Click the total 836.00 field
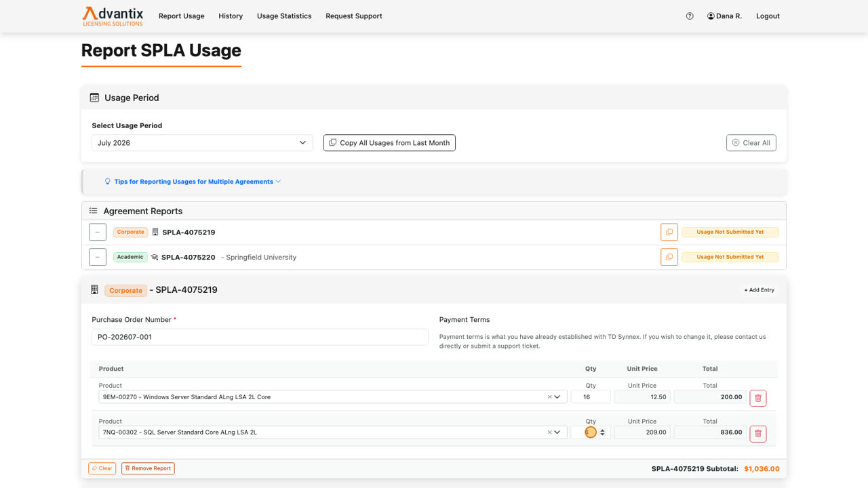Image resolution: width=868 pixels, height=488 pixels. (710, 432)
